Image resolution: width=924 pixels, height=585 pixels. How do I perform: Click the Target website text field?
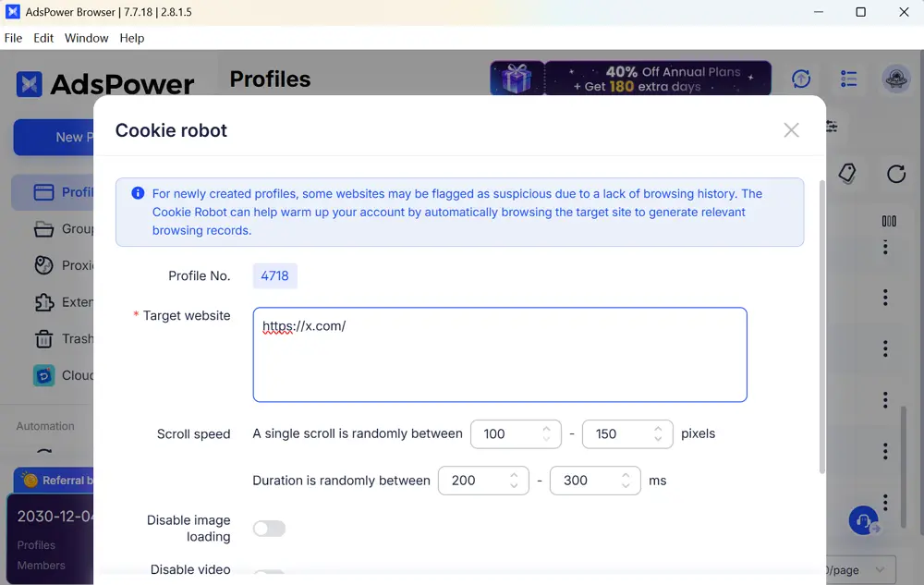tap(499, 355)
